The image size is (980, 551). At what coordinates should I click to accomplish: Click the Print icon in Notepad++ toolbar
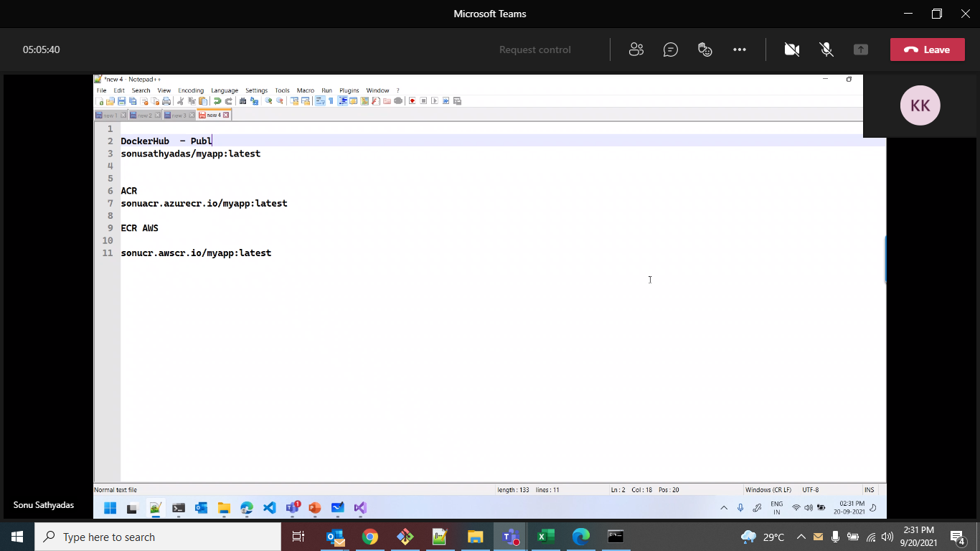point(166,101)
